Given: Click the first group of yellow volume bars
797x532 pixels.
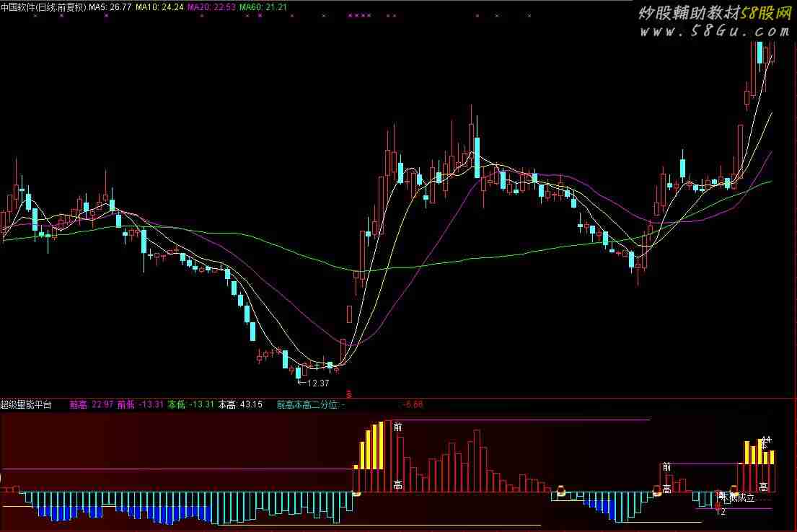Looking at the screenshot, I should click(x=371, y=445).
